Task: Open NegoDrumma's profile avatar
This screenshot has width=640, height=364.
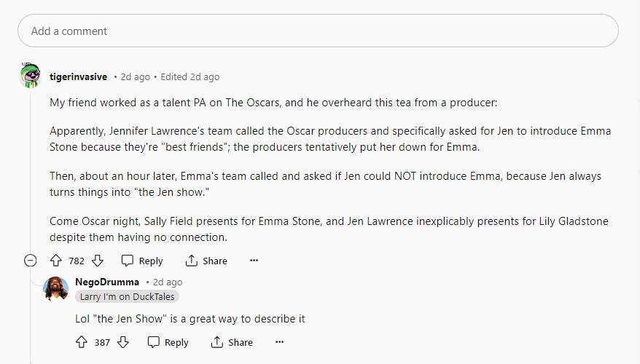Action: (x=56, y=288)
